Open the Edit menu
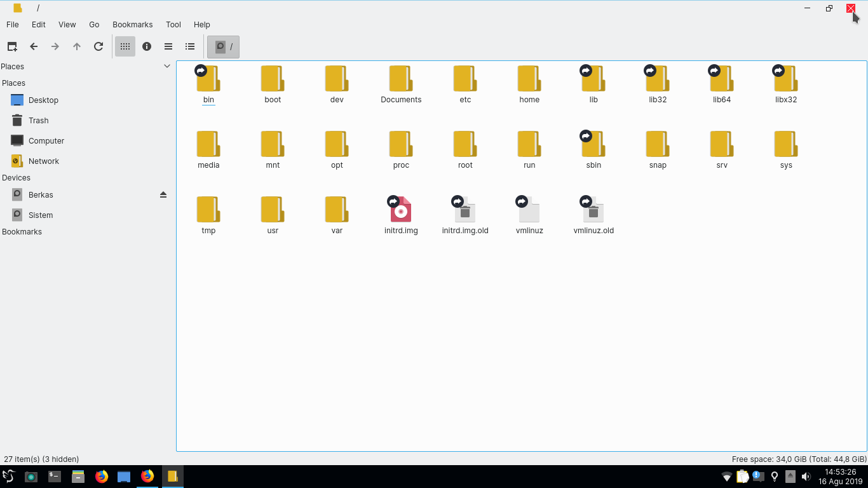The width and height of the screenshot is (868, 488). point(39,25)
